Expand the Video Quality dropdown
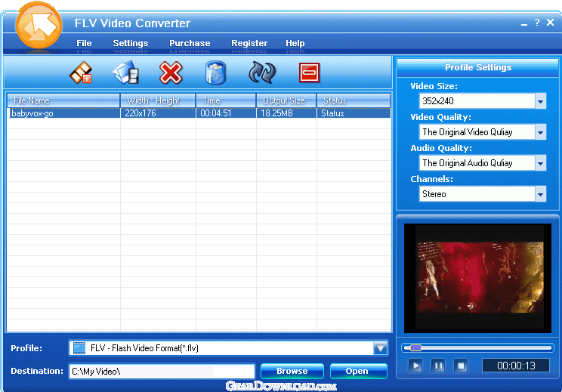The image size is (562, 392). click(541, 132)
